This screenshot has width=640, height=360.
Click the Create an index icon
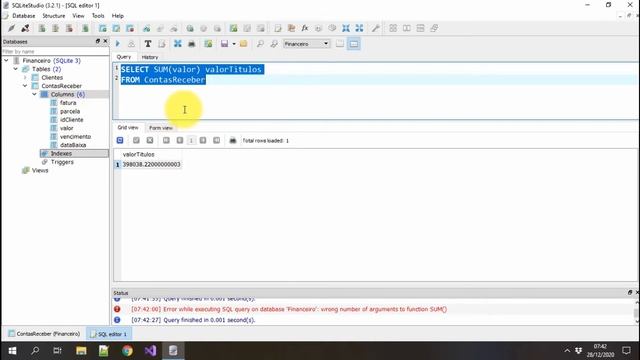click(x=147, y=28)
